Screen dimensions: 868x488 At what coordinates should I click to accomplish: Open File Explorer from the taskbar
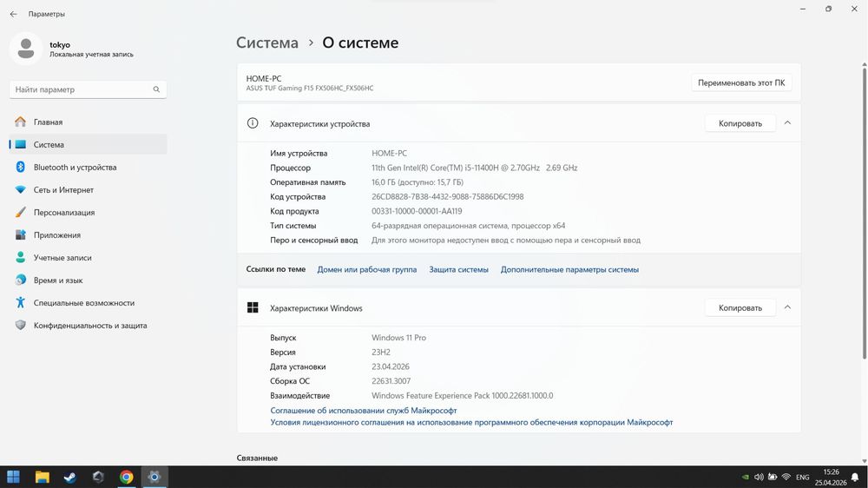coord(42,477)
